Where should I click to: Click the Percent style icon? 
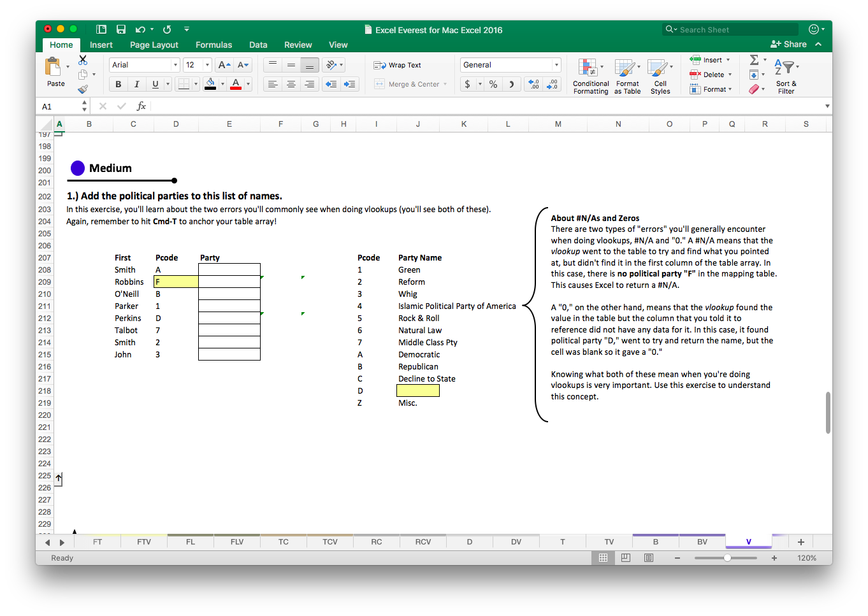pyautogui.click(x=493, y=83)
